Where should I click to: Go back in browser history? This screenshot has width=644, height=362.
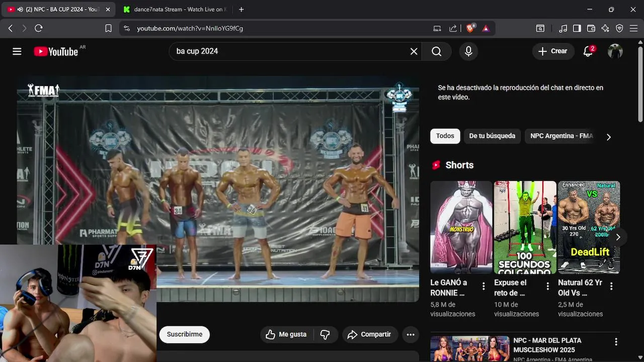[11, 29]
